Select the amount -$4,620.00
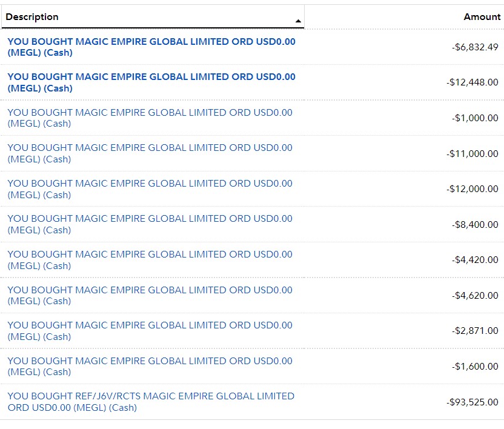The width and height of the screenshot is (504, 429). tap(475, 295)
